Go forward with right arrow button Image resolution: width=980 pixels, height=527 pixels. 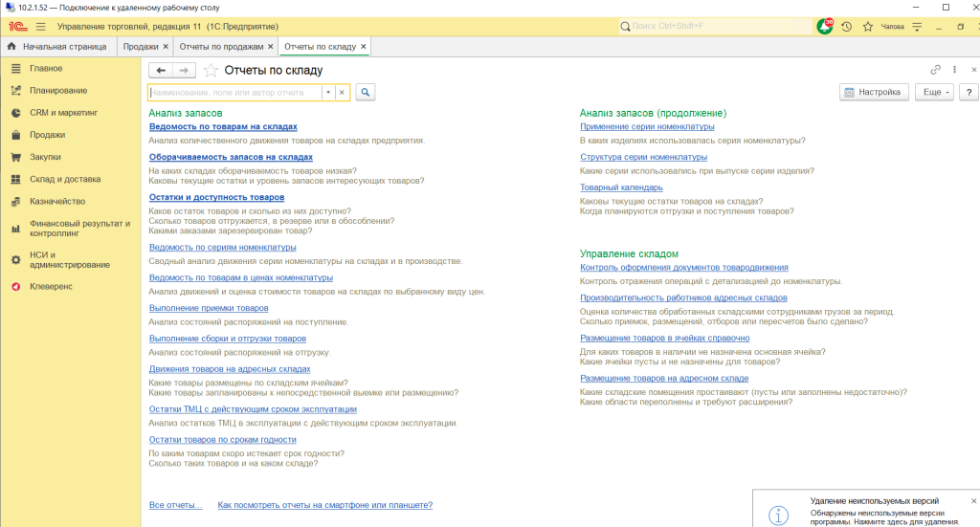pyautogui.click(x=184, y=71)
